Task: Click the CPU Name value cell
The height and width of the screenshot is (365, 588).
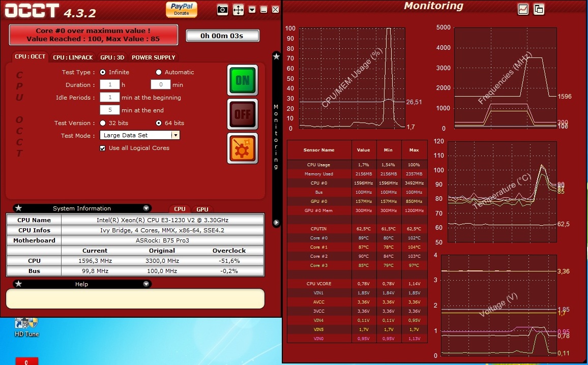Action: click(x=162, y=220)
